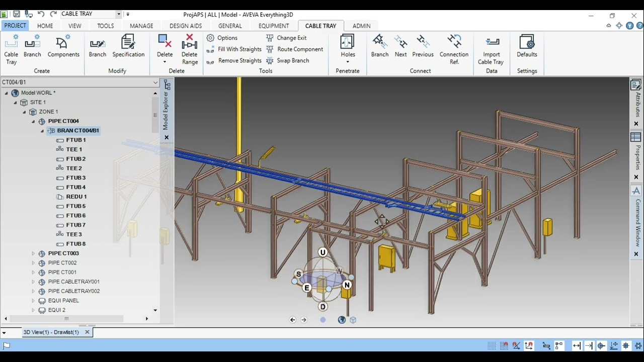The width and height of the screenshot is (644, 362).
Task: Click Route Component tool
Action: pos(294,49)
